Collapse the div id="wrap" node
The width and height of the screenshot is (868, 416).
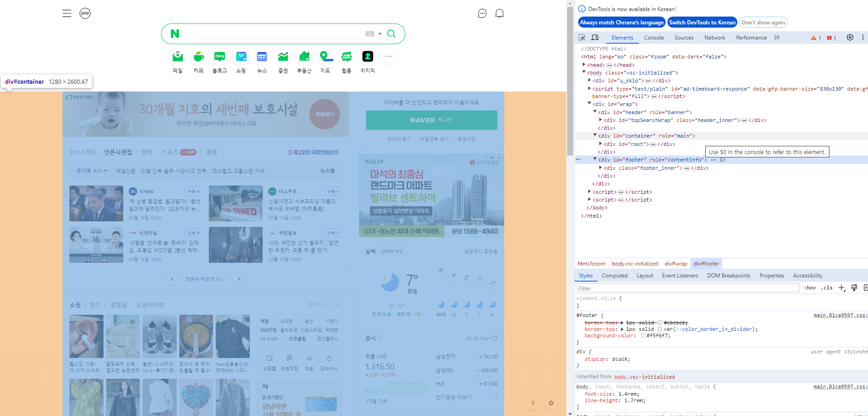[590, 104]
